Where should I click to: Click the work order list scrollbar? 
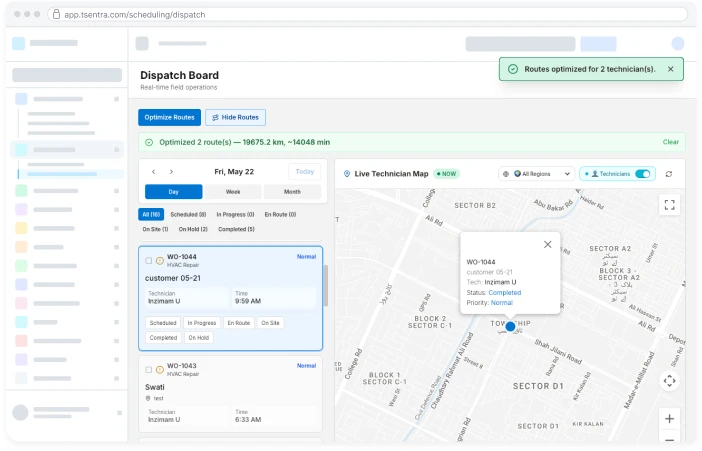[x=326, y=286]
